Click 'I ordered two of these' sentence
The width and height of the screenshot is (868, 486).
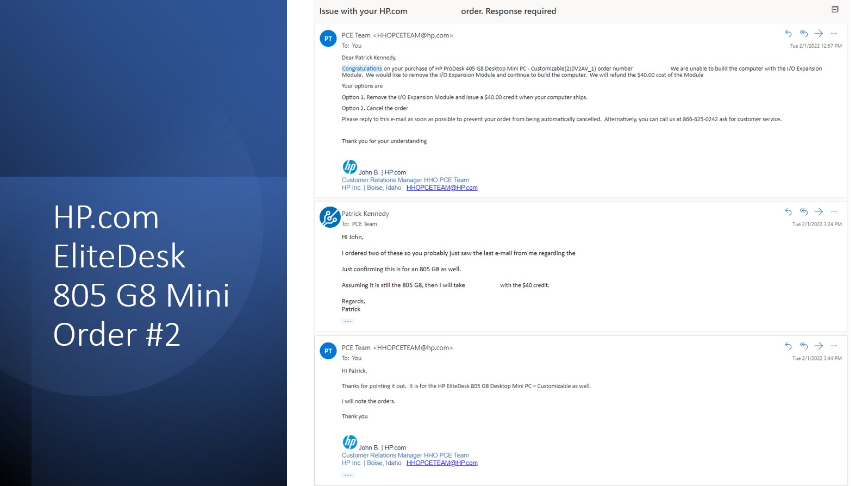[x=459, y=253]
